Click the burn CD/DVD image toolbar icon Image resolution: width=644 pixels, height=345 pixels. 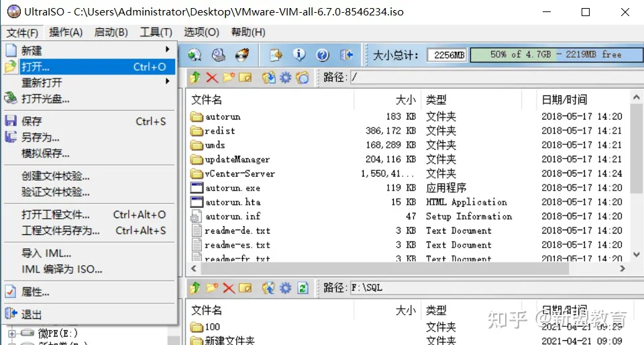(241, 55)
